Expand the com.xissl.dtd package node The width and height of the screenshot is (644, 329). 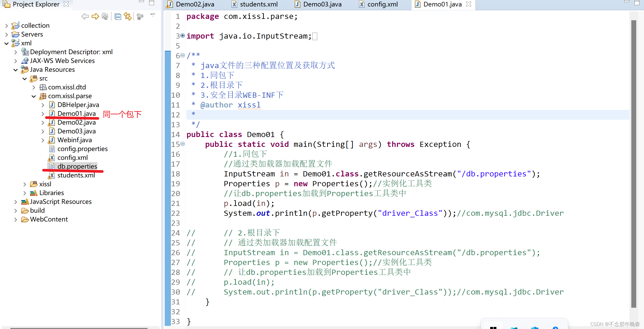click(34, 87)
